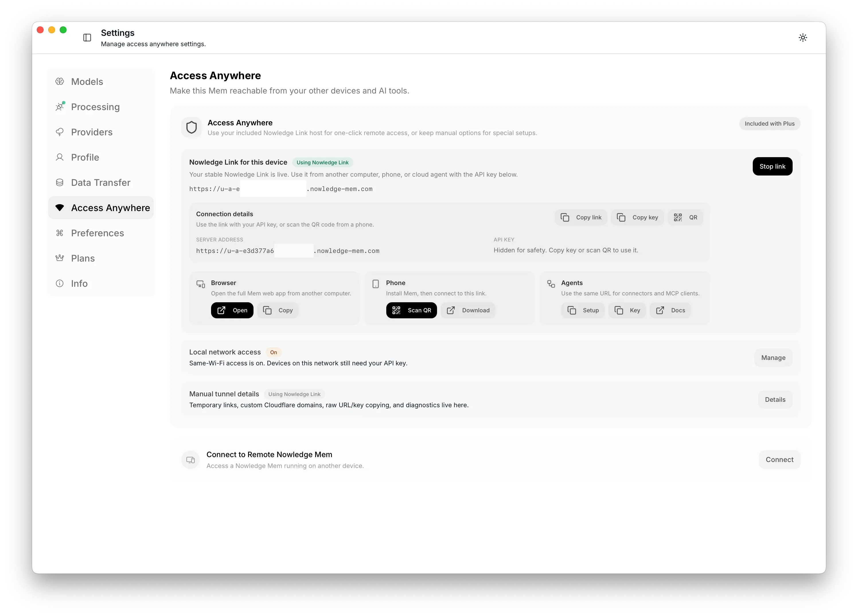This screenshot has height=616, width=858.
Task: Click the server address URL text
Action: [x=288, y=251]
